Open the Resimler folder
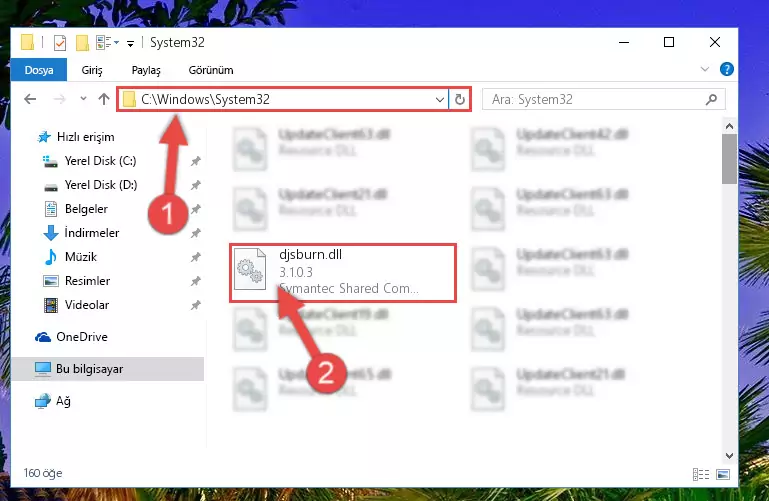Viewport: 769px width, 501px height. point(87,281)
